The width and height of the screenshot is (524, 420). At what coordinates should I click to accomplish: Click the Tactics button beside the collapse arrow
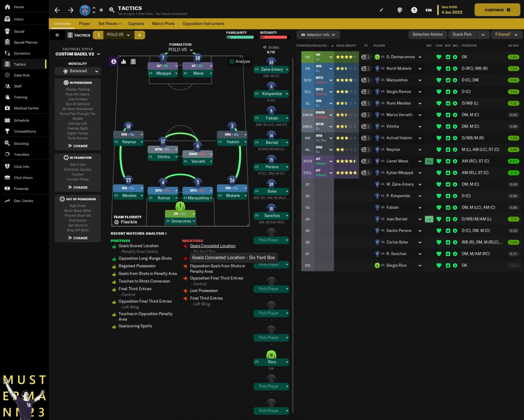[79, 35]
